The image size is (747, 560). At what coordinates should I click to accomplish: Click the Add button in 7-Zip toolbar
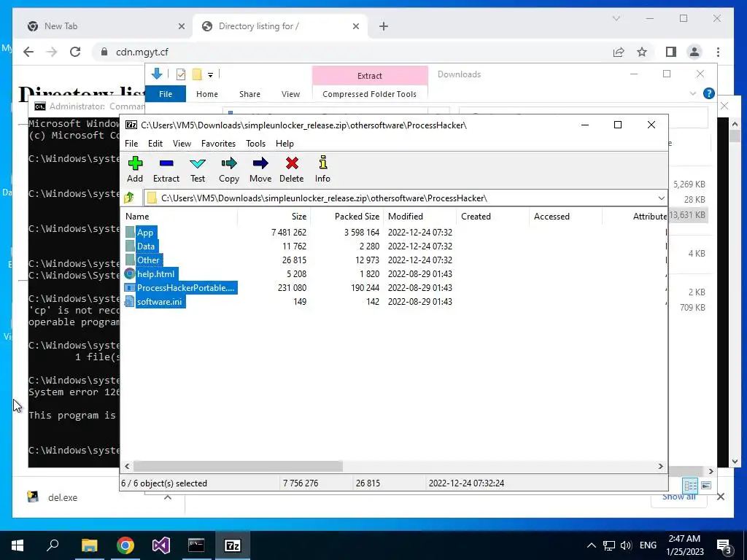point(135,169)
